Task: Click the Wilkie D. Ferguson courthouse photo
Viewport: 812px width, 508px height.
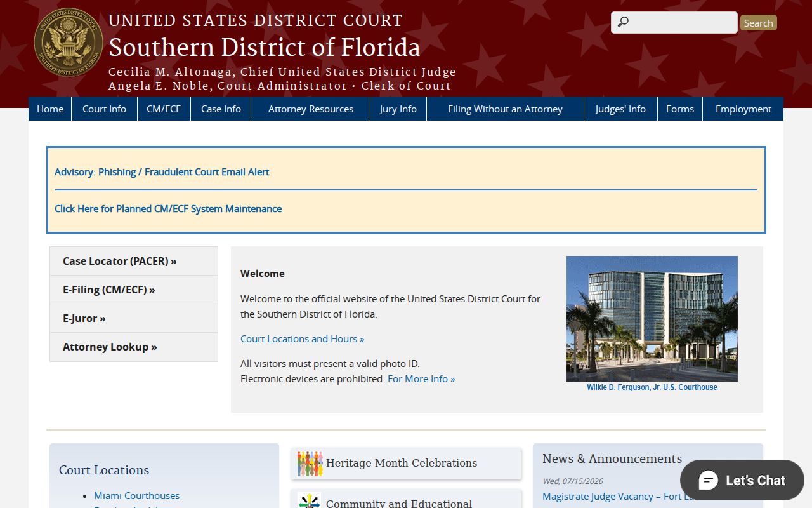Action: pyautogui.click(x=652, y=319)
